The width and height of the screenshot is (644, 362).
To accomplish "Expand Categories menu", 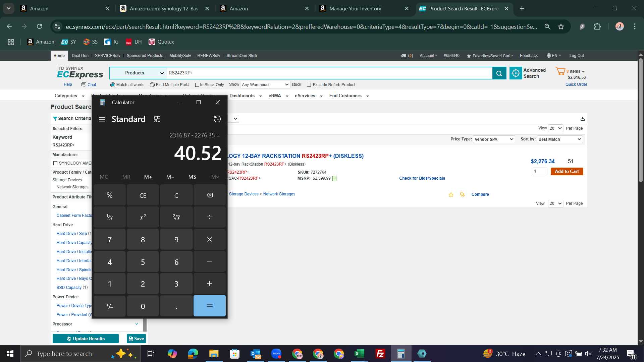I will [69, 96].
